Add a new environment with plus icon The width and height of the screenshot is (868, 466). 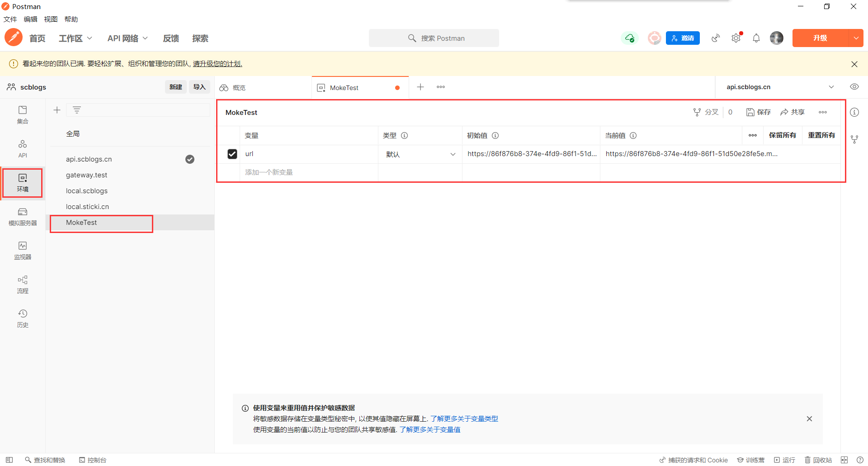57,110
